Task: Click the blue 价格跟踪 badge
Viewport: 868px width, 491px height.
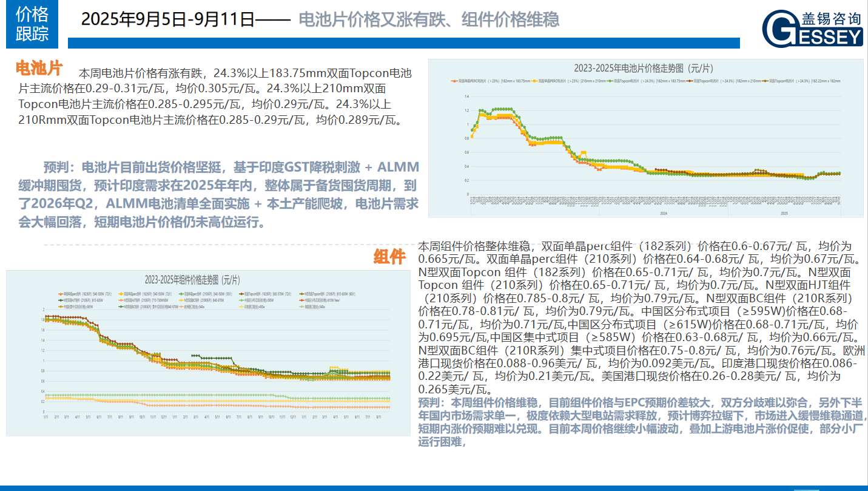Action: point(32,24)
